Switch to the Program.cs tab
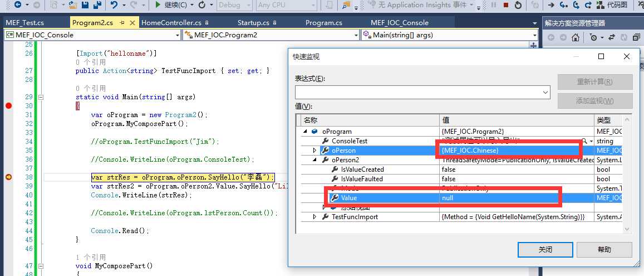The height and width of the screenshot is (276, 644). pos(324,23)
